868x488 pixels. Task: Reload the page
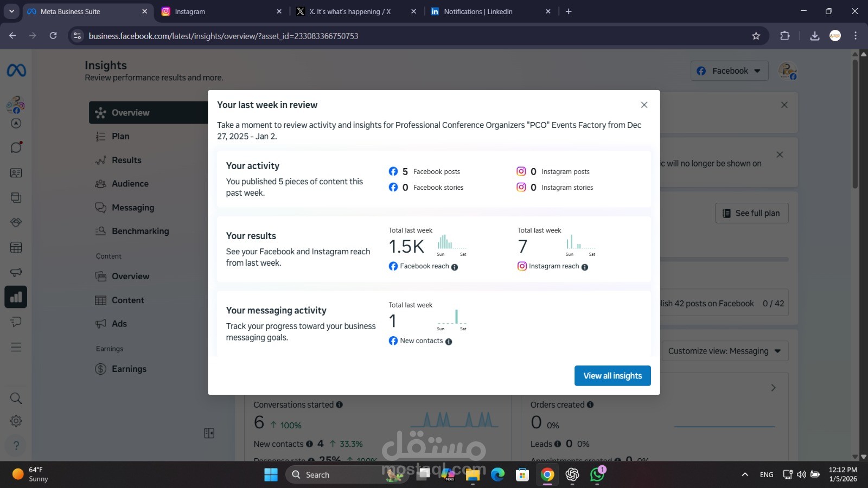53,36
